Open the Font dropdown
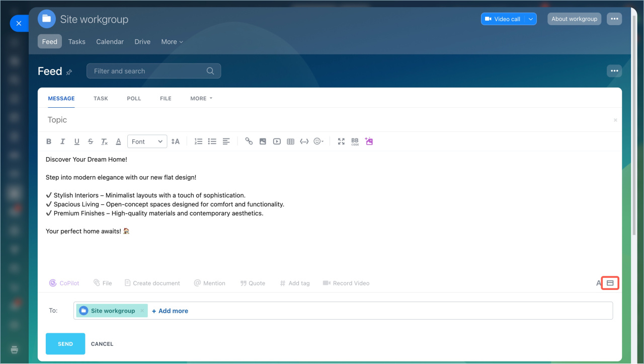 coord(147,141)
